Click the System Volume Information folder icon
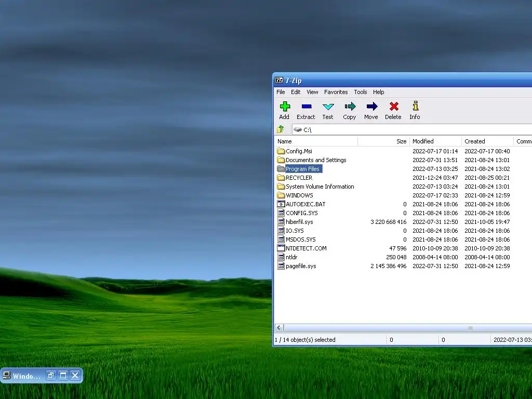This screenshot has width=532, height=399. pyautogui.click(x=281, y=187)
